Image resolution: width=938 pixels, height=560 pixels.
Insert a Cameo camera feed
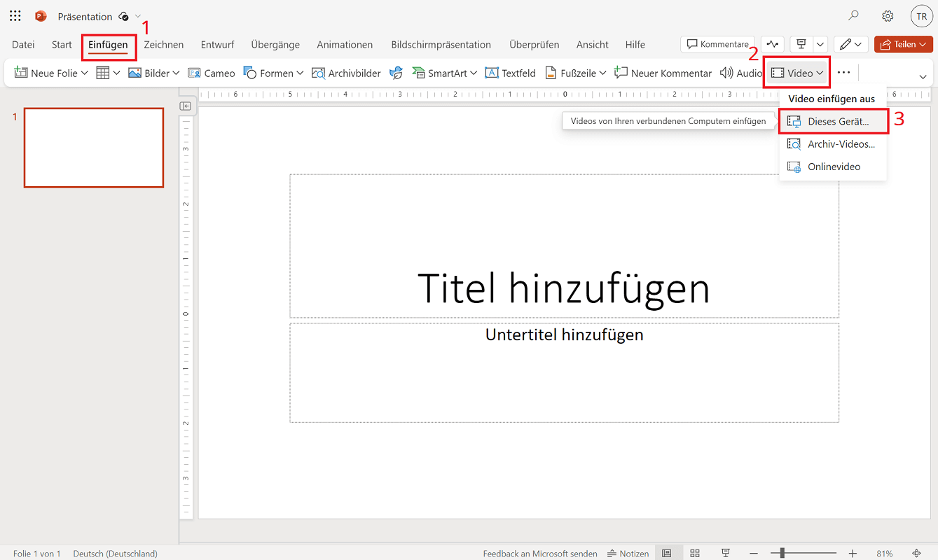(x=212, y=73)
